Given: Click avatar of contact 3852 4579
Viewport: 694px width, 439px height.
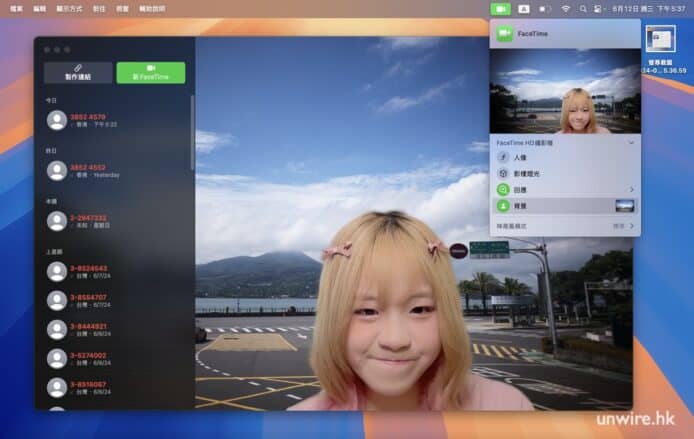Looking at the screenshot, I should coord(56,120).
